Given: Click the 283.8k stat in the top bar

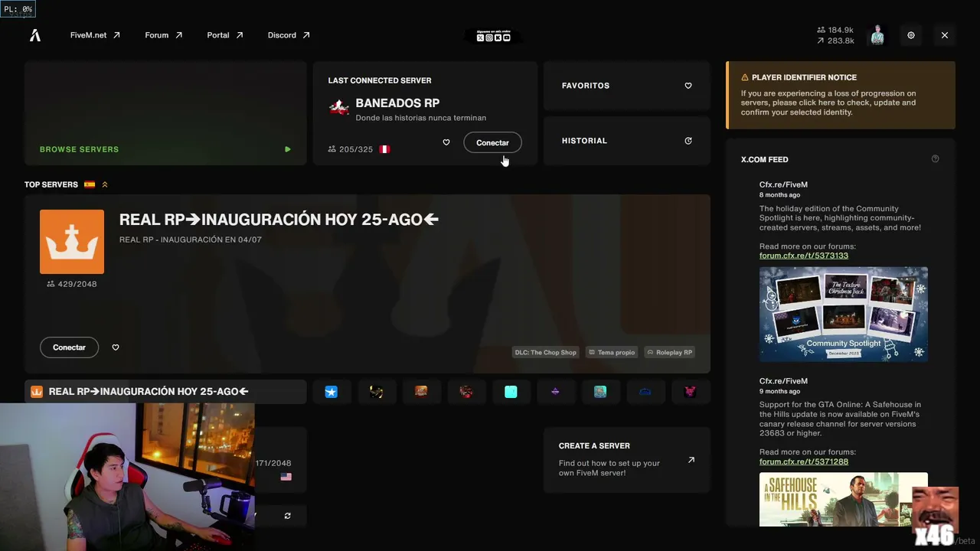Looking at the screenshot, I should tap(835, 41).
